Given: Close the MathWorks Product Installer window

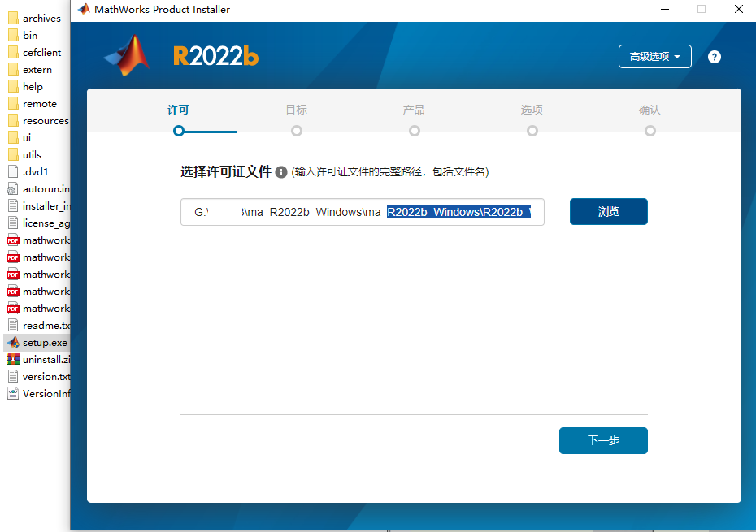Looking at the screenshot, I should [x=739, y=9].
